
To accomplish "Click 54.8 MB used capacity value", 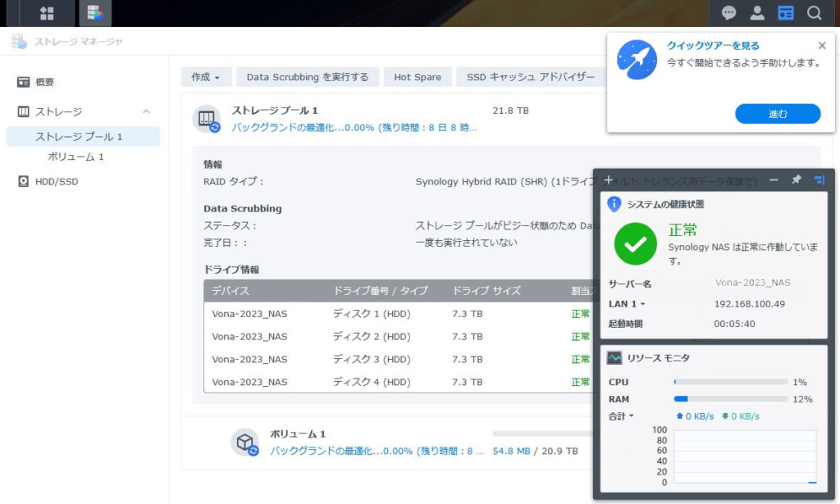I will [511, 451].
